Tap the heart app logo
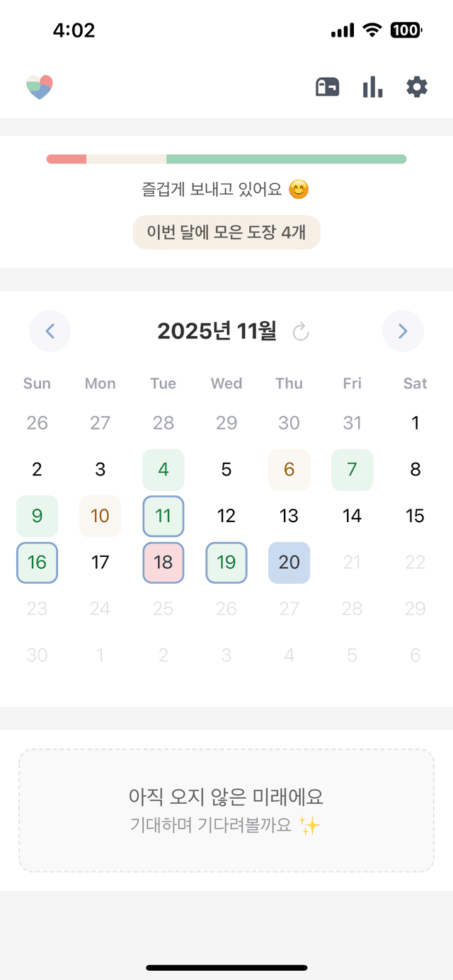453x980 pixels. [x=40, y=87]
